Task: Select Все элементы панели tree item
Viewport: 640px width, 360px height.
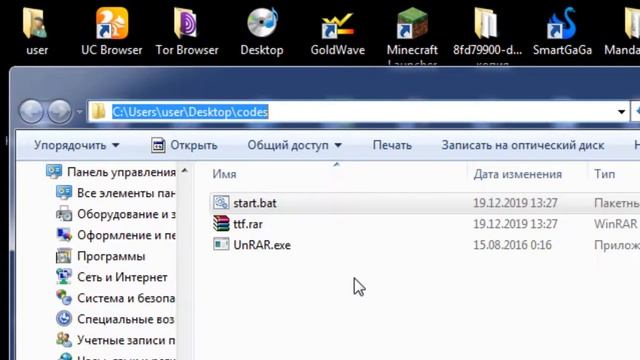Action: [x=126, y=193]
